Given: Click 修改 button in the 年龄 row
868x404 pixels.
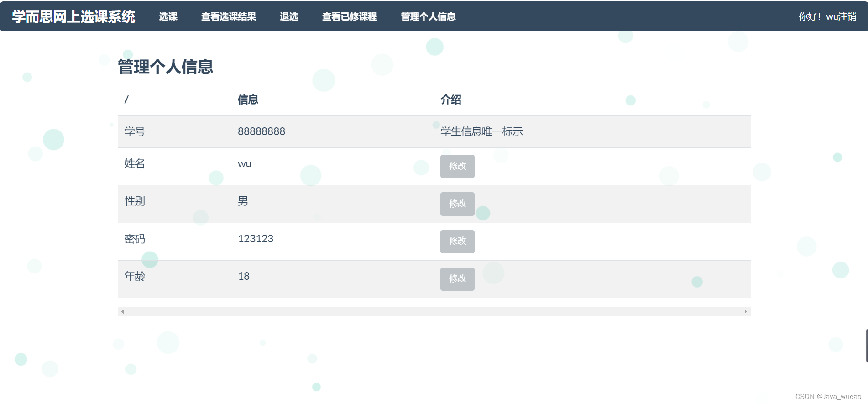Looking at the screenshot, I should tap(457, 279).
